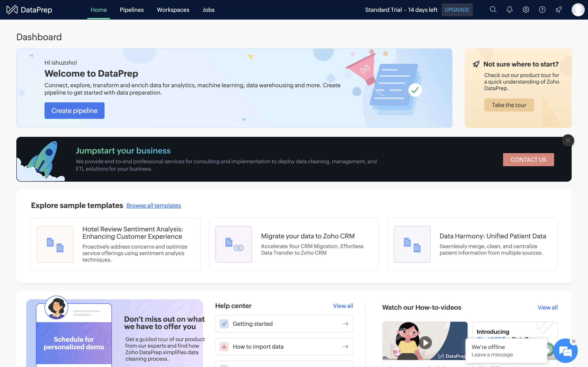Click the search magnifier icon in header

pyautogui.click(x=493, y=10)
